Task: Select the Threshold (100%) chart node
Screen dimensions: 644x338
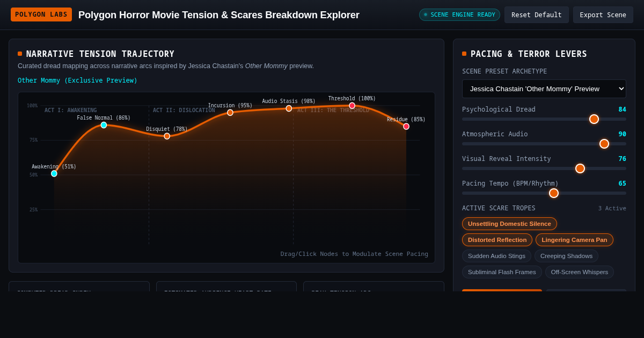Action: [352, 106]
